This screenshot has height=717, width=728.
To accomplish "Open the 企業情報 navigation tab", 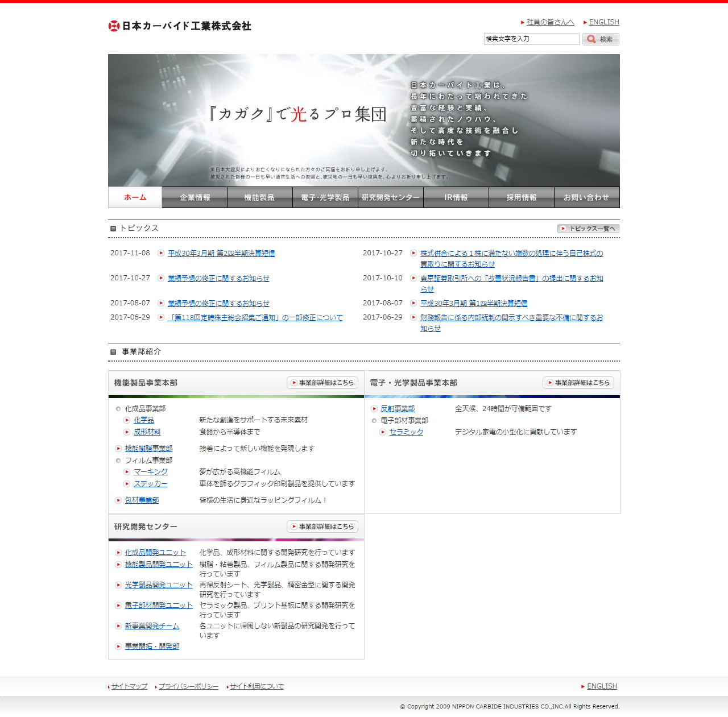I will [x=195, y=197].
